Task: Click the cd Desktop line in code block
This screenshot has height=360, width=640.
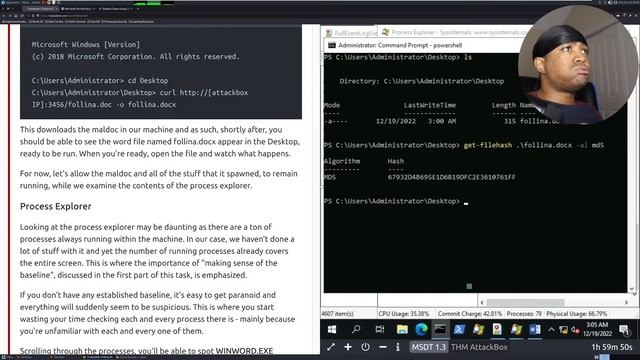Action: click(100, 81)
